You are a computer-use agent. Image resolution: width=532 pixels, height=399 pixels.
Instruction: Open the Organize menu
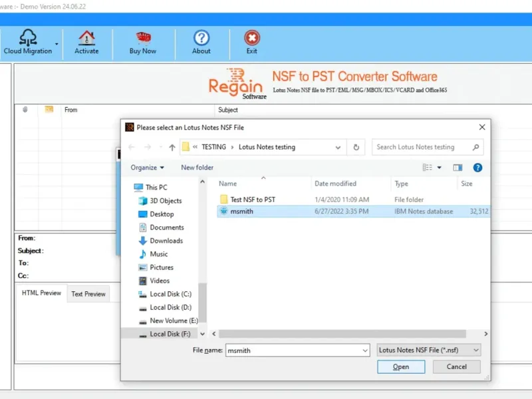coord(147,168)
